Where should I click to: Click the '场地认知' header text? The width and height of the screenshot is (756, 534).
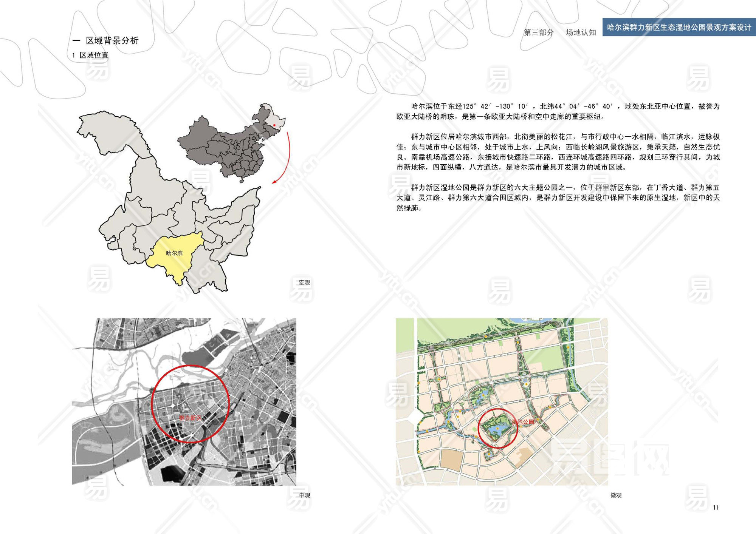[581, 32]
